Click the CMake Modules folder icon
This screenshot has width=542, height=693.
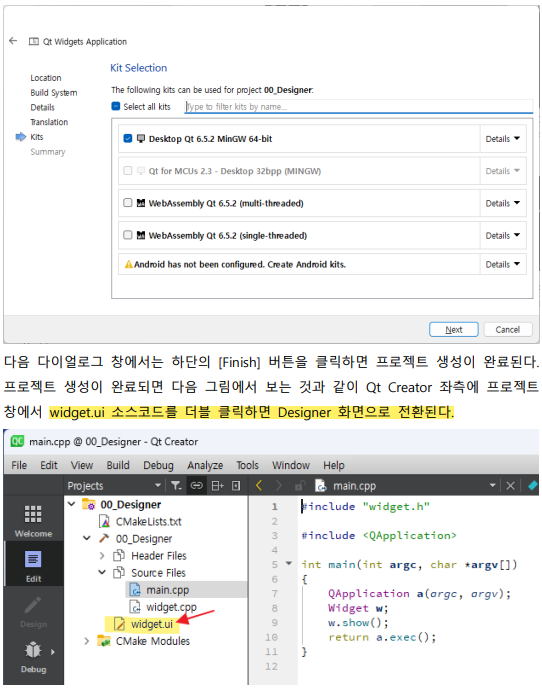pos(104,641)
